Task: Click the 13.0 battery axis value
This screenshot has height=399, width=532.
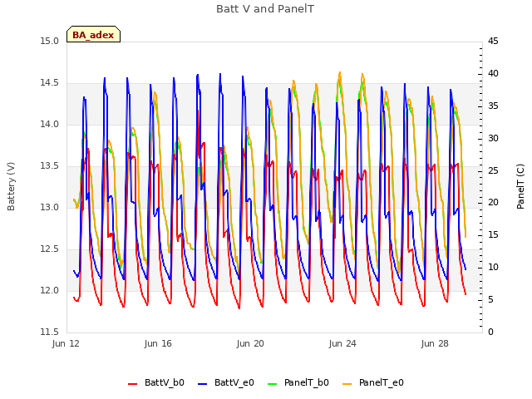Action: (50, 207)
